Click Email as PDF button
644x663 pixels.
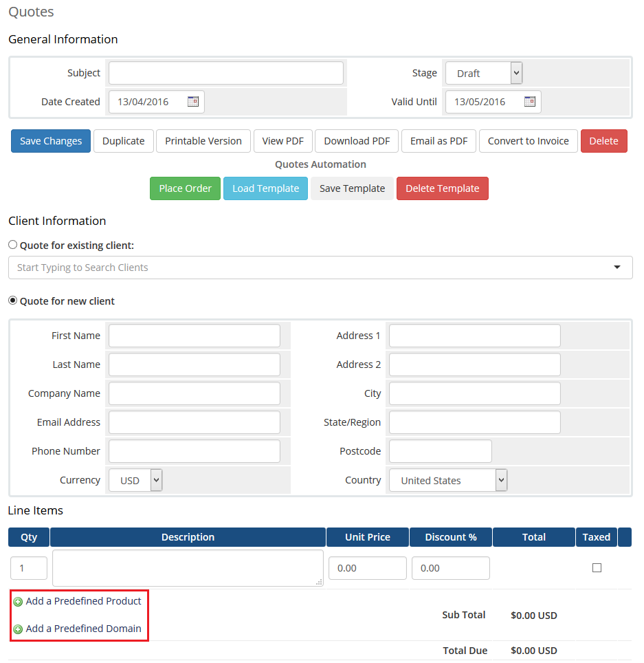tap(438, 141)
